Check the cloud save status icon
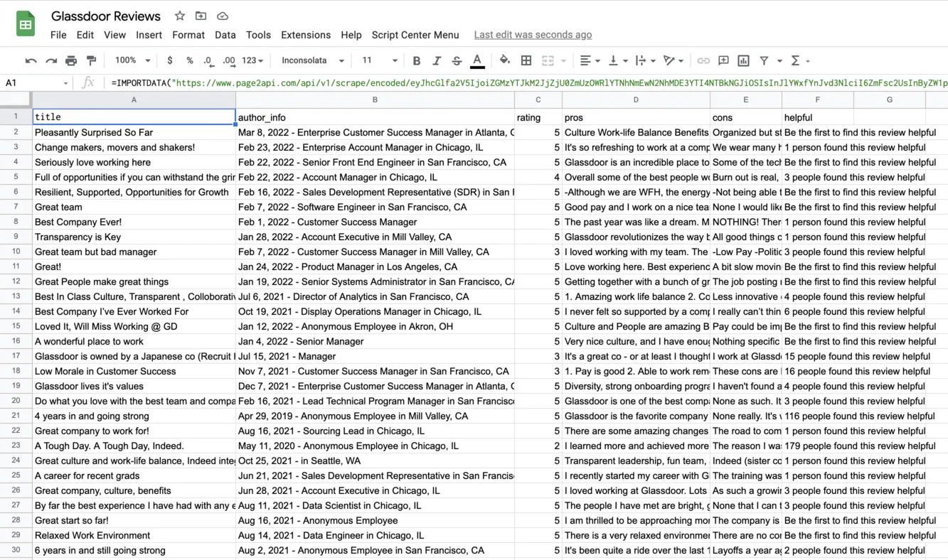Screen dimensions: 948x560 [223, 16]
